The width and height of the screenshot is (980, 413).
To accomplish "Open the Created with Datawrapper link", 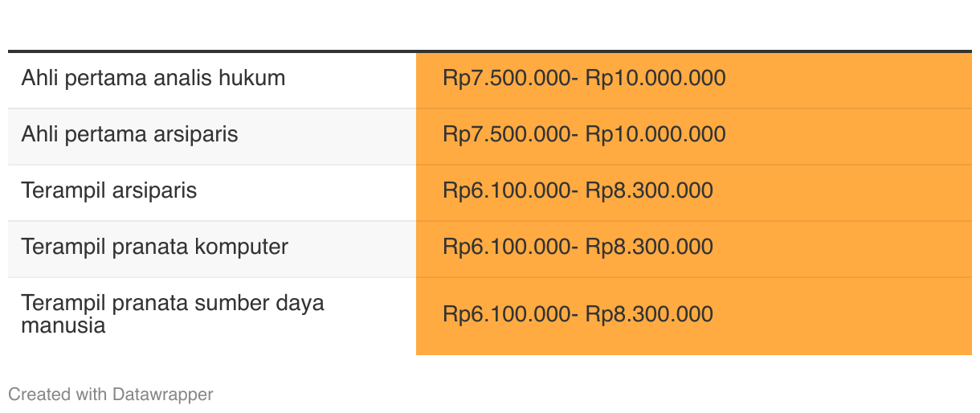I will point(111,395).
